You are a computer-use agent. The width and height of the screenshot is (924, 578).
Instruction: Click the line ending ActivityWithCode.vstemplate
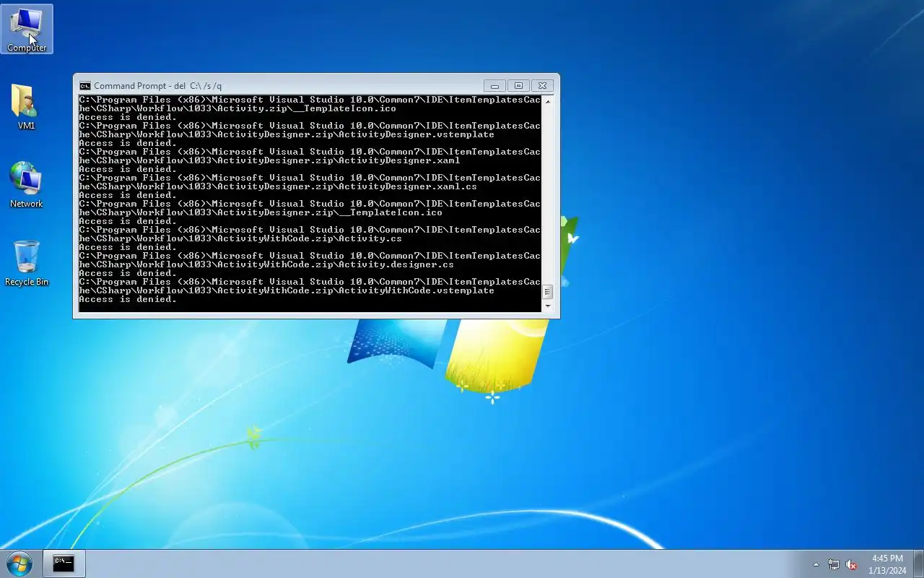tap(287, 290)
